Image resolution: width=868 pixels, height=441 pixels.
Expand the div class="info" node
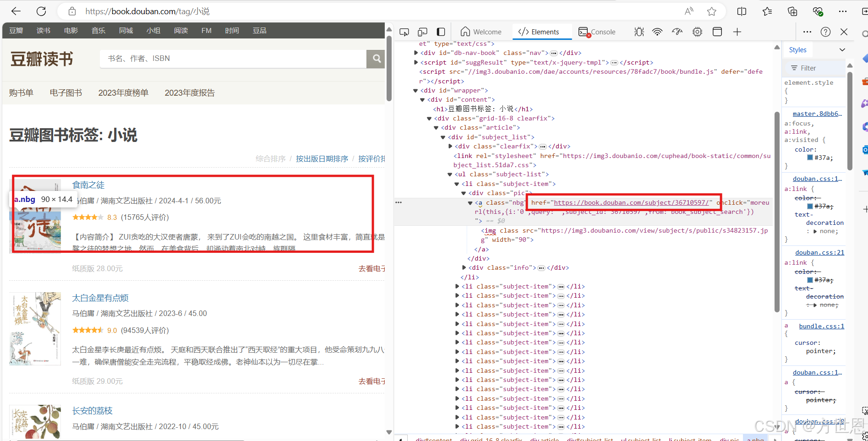[x=464, y=268]
